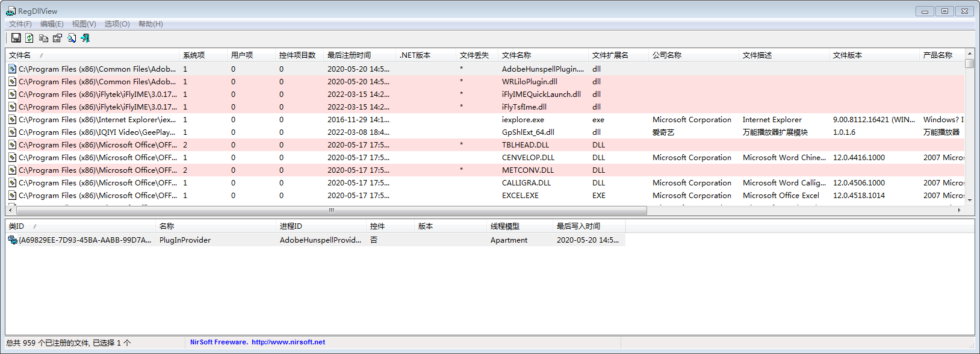
Task: Open the Properties toolbar icon
Action: tap(57, 38)
